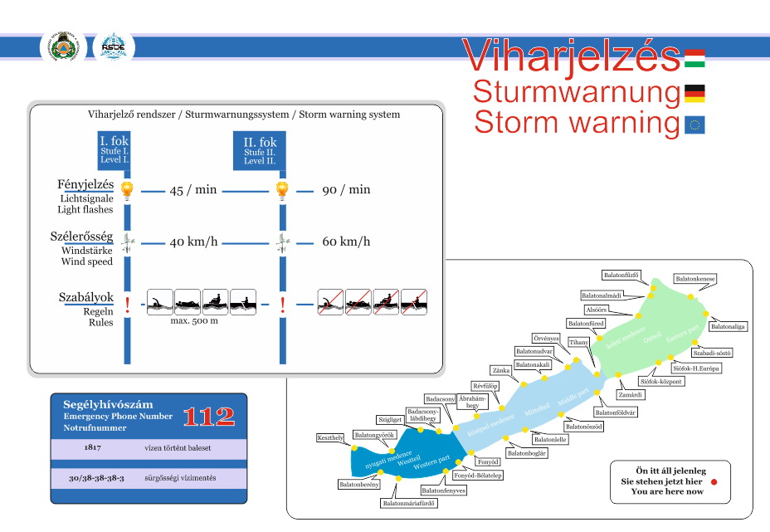
Task: Select the II. fok level header box
Action: [261, 150]
